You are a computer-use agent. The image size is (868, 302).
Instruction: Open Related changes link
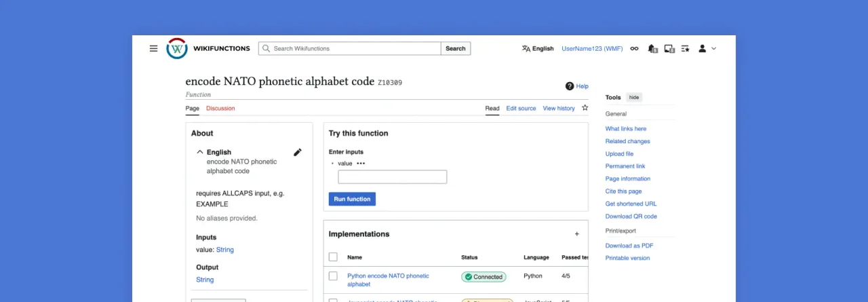(628, 141)
